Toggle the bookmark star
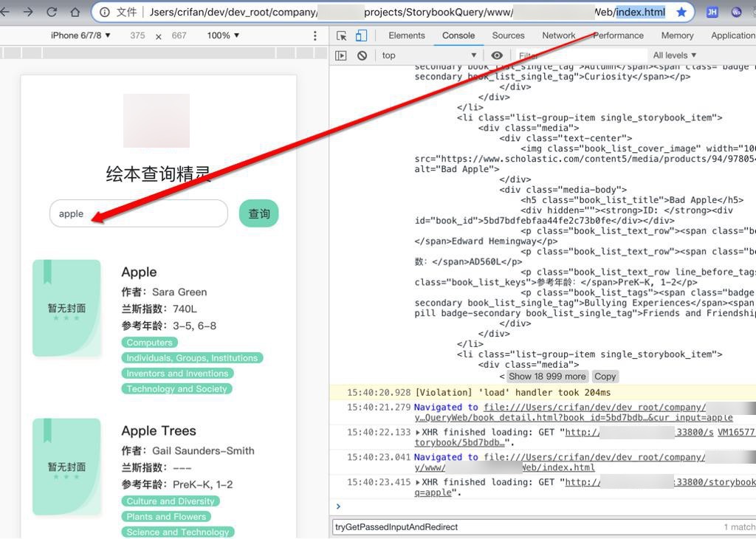Viewport: 756px width, 539px height. point(681,12)
